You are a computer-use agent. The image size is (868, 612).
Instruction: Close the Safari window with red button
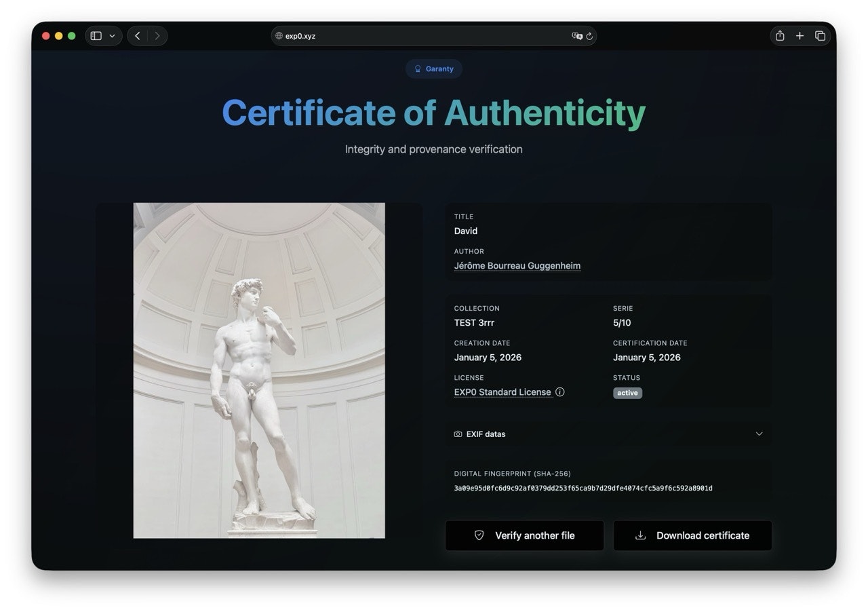click(x=46, y=36)
